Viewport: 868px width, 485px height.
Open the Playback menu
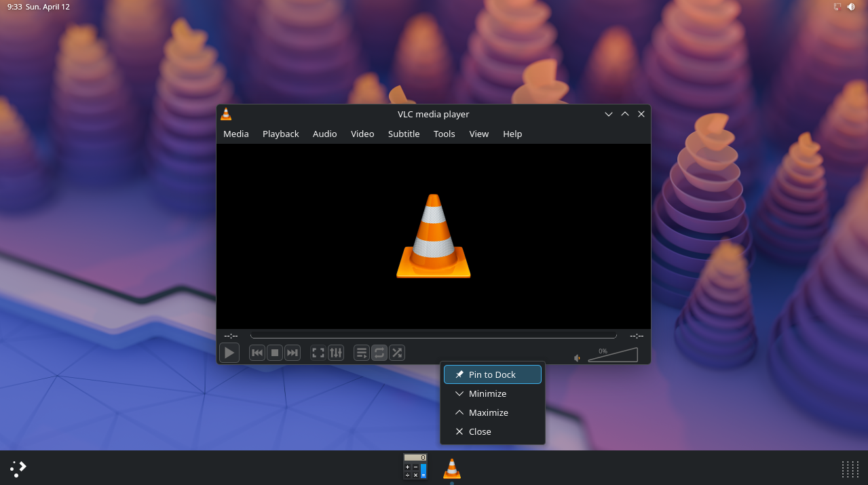[x=280, y=134]
